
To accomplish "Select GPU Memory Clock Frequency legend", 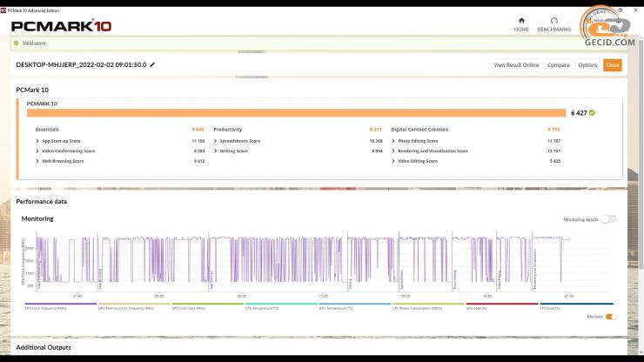I will coord(134,306).
